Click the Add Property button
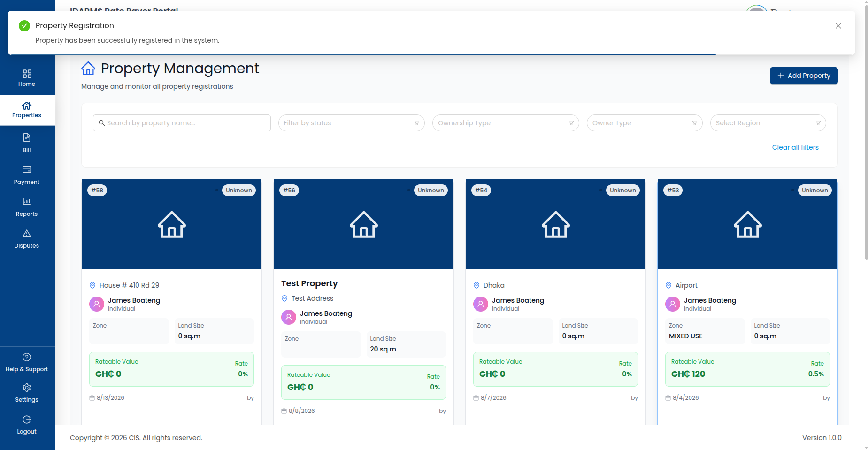Viewport: 868px width, 450px height. coord(804,76)
